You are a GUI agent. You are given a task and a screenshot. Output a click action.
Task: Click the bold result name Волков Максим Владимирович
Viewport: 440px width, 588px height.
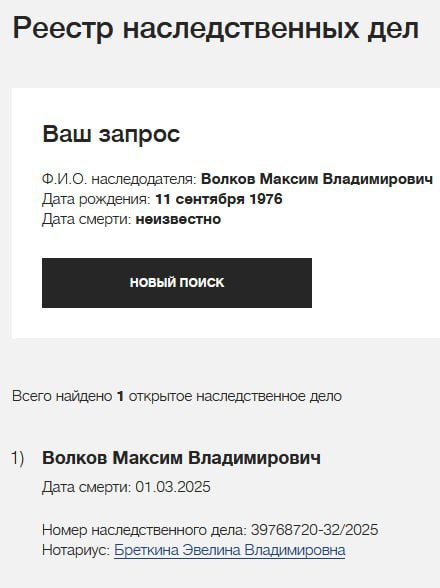tap(182, 458)
